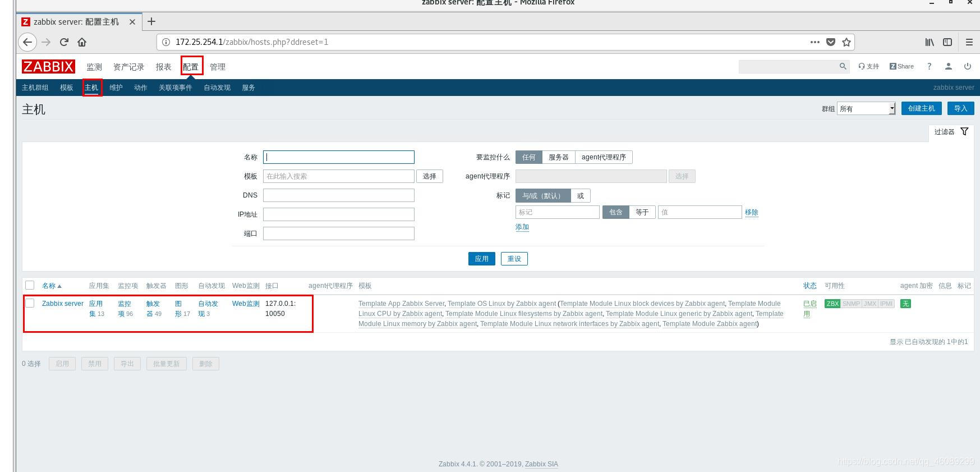980x472 pixels.
Task: Select '服务器' monitored-by option
Action: pyautogui.click(x=559, y=157)
